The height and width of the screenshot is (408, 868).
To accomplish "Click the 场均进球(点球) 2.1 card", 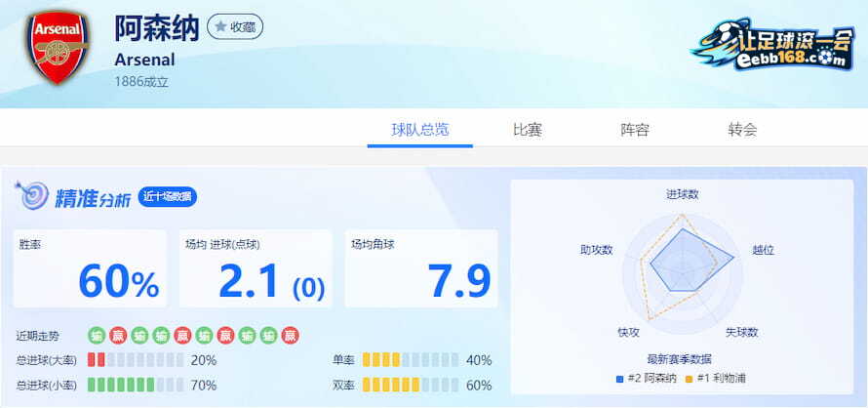I will pos(256,268).
